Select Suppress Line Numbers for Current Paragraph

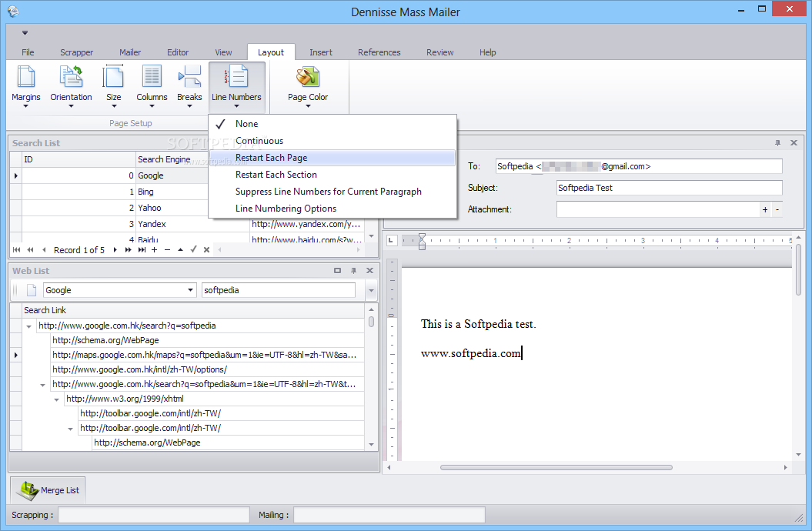[332, 192]
